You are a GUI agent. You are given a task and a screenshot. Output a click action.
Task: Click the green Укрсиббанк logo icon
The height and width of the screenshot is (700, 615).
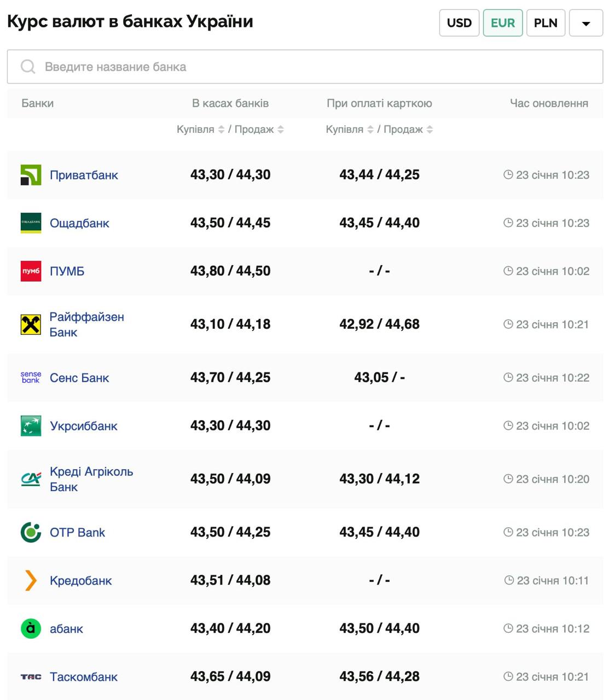31,426
